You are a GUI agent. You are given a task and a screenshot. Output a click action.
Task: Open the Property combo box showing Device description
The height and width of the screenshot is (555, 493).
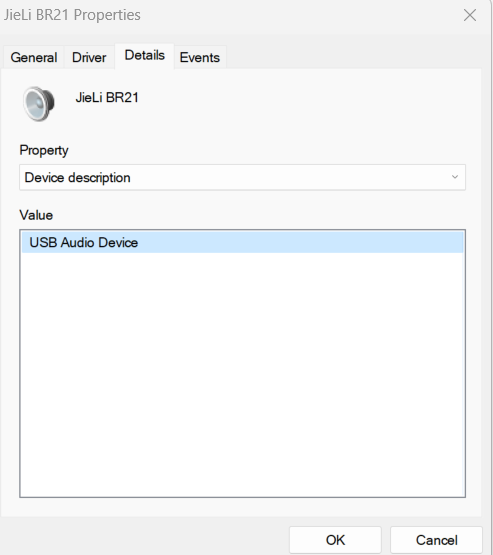242,177
